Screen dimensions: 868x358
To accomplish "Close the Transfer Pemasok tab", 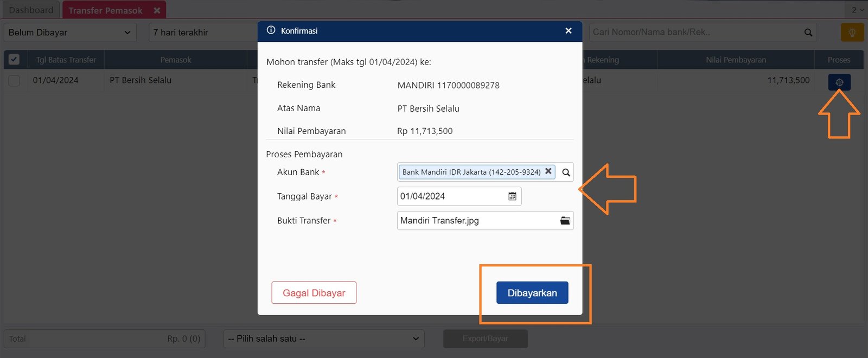I will (157, 10).
